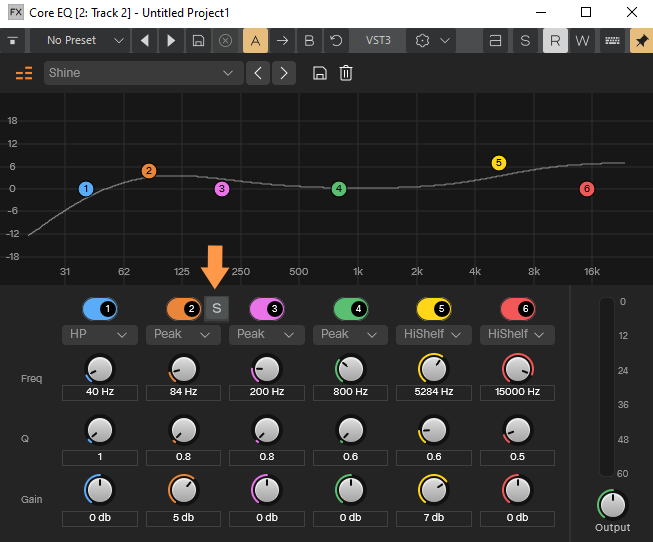Toggle band 2 orange enable switch

click(184, 309)
